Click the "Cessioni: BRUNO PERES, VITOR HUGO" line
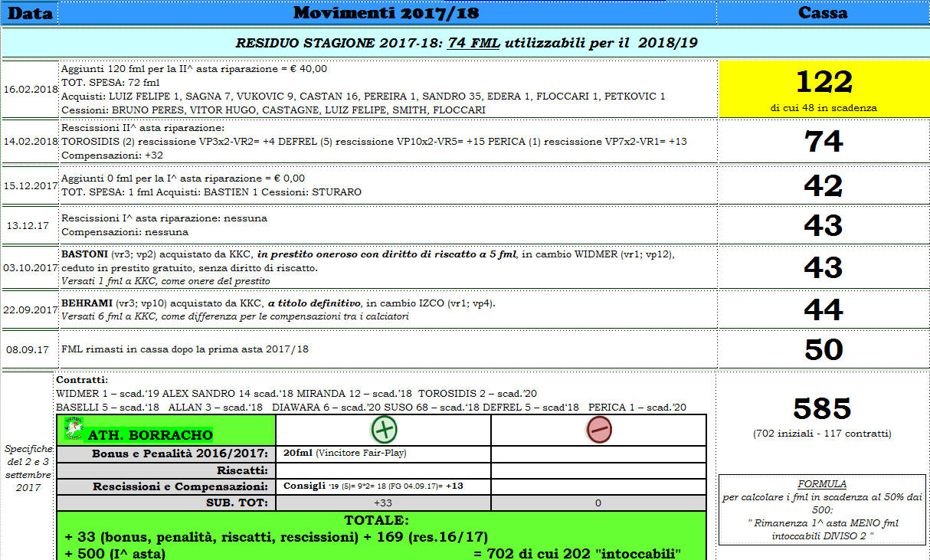The height and width of the screenshot is (560, 930). (x=273, y=110)
